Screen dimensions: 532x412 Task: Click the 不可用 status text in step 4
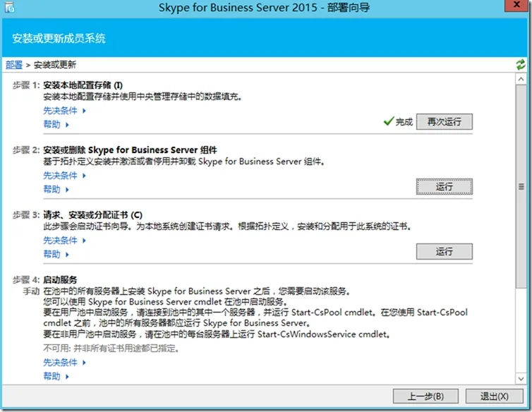point(111,349)
